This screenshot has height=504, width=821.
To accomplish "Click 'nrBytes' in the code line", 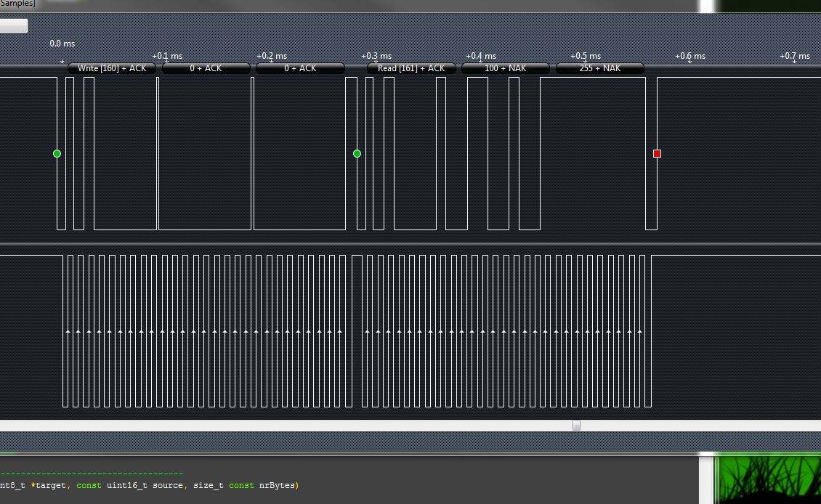I will (x=277, y=485).
